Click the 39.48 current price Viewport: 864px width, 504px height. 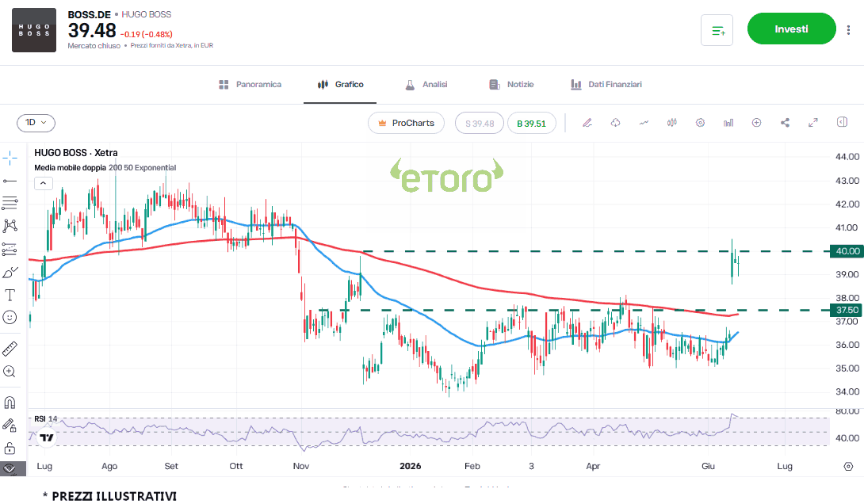[92, 31]
